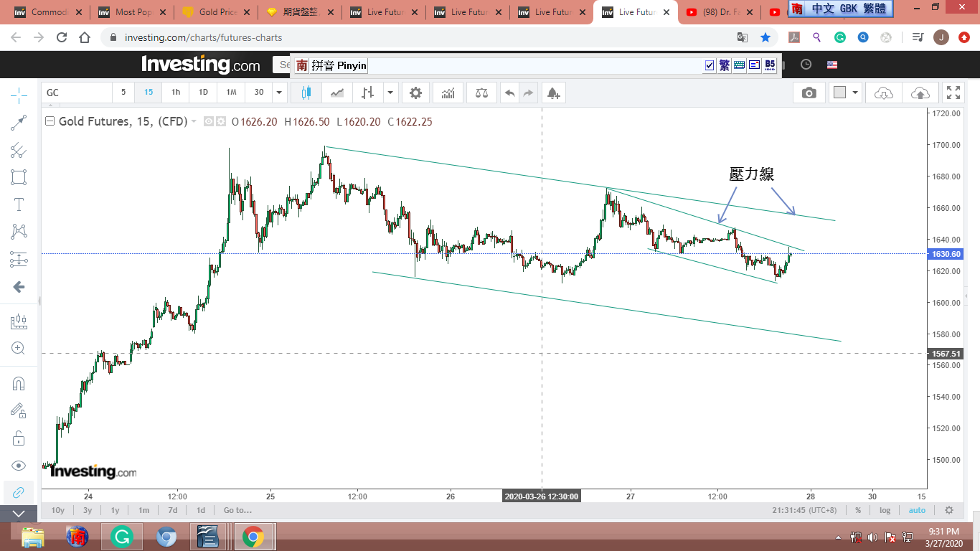Set chart range to 7d
This screenshot has width=980, height=551.
point(172,510)
